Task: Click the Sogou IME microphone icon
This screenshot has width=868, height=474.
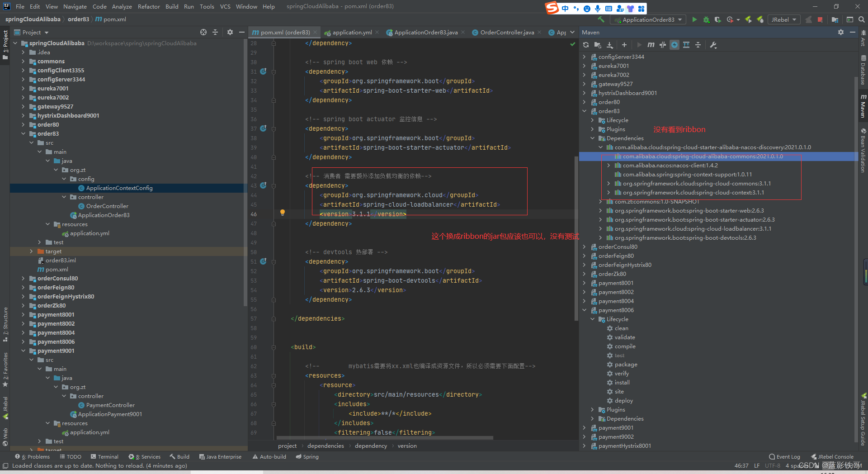Action: click(598, 8)
